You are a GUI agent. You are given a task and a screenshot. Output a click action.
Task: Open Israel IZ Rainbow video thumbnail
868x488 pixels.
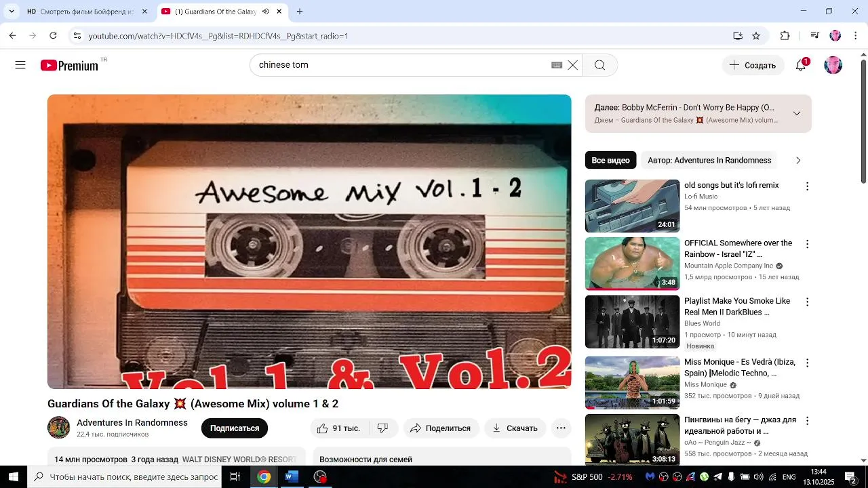pyautogui.click(x=632, y=264)
